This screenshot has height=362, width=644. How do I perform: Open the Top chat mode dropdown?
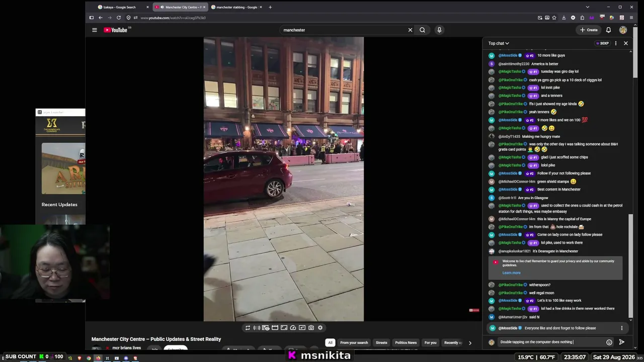pos(499,43)
